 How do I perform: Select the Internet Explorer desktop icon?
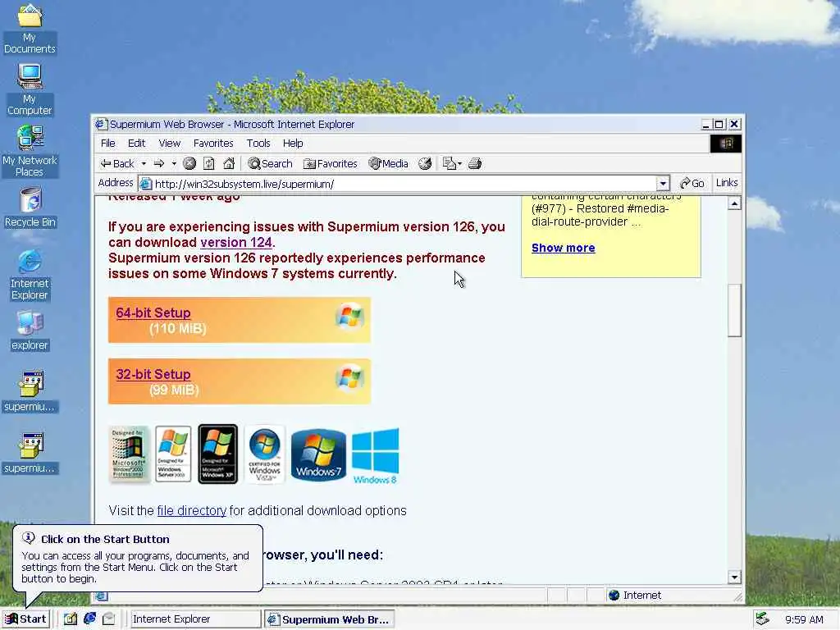30,275
